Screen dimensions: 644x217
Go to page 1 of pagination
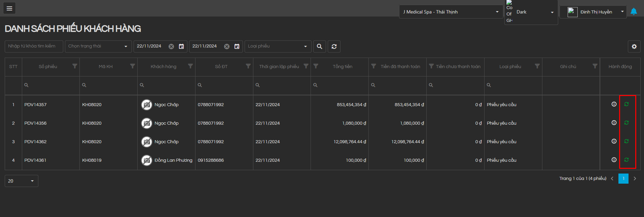pyautogui.click(x=623, y=179)
